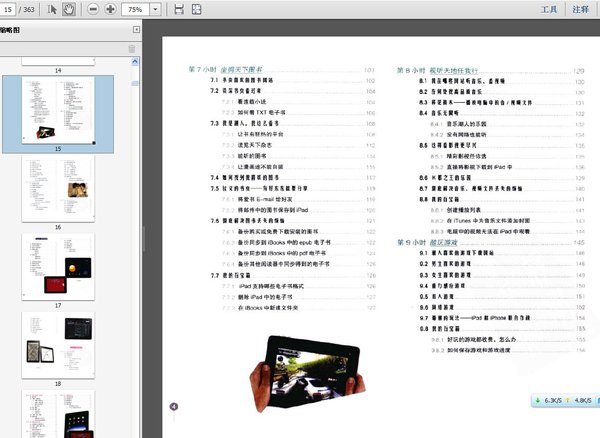Select page 18 thumbnail

tap(58, 345)
